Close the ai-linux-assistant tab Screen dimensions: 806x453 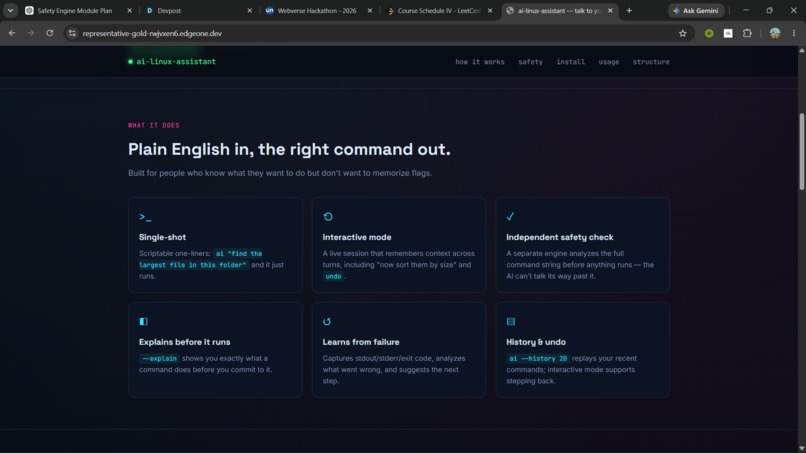(x=610, y=10)
